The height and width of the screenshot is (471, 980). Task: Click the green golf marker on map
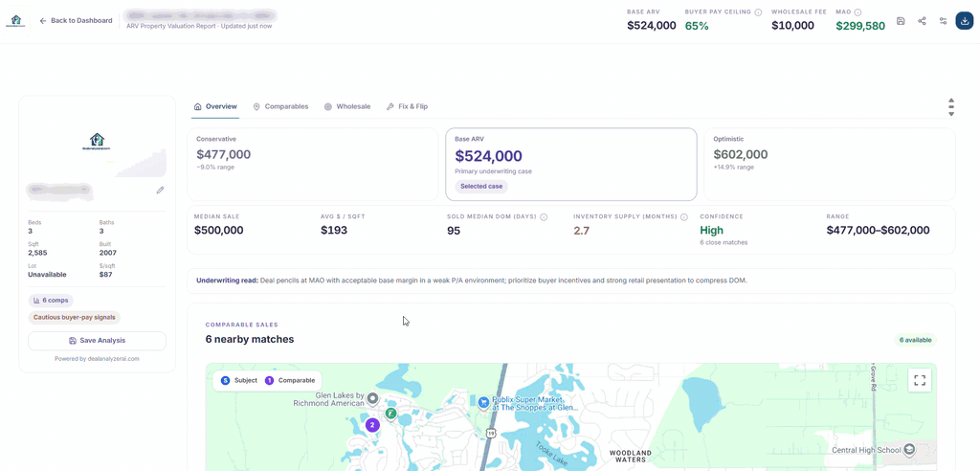click(390, 414)
